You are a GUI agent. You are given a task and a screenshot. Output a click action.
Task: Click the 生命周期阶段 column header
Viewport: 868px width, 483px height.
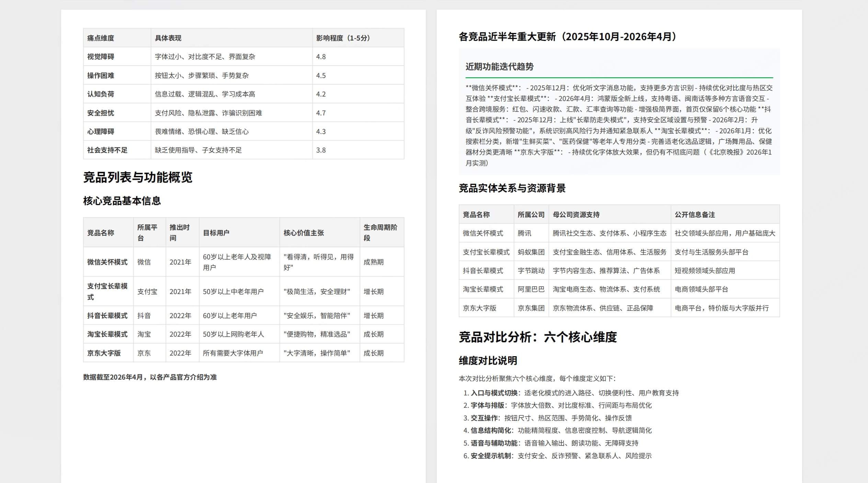pyautogui.click(x=380, y=233)
